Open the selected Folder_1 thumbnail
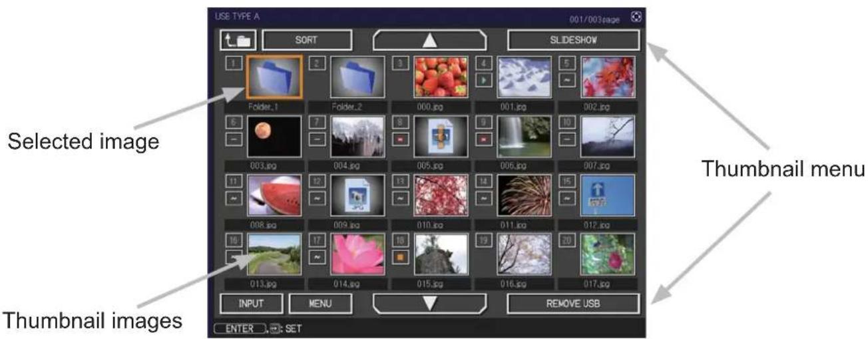The height and width of the screenshot is (339, 868). click(274, 77)
